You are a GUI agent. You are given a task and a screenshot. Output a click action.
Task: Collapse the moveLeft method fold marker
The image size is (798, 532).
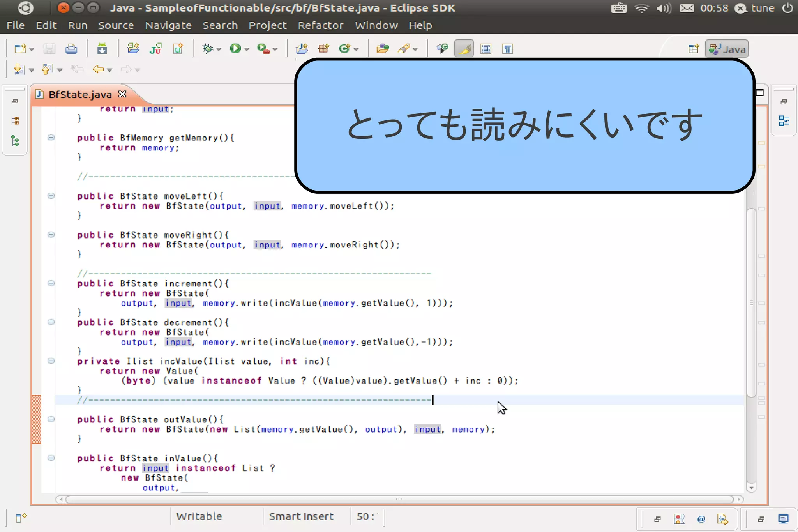point(51,196)
